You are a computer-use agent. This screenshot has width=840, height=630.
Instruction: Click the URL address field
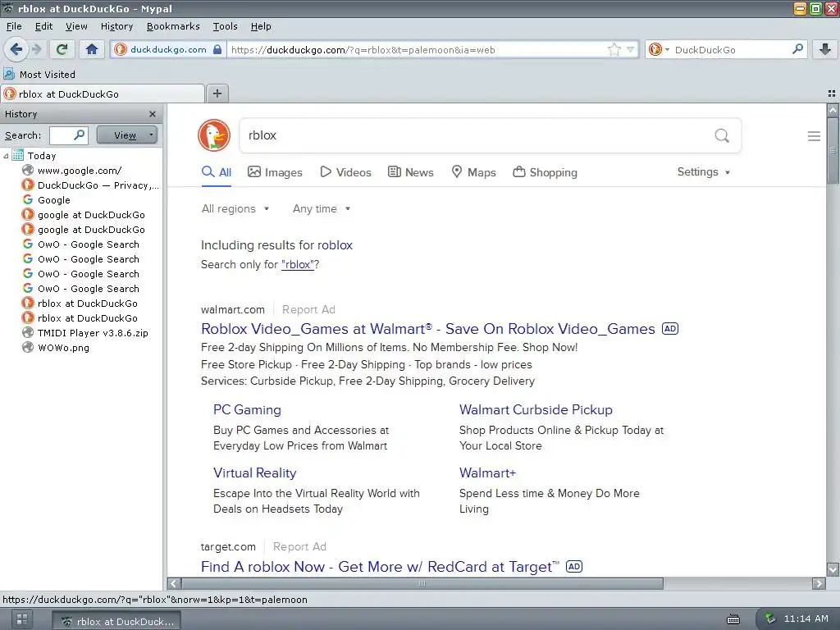click(418, 50)
